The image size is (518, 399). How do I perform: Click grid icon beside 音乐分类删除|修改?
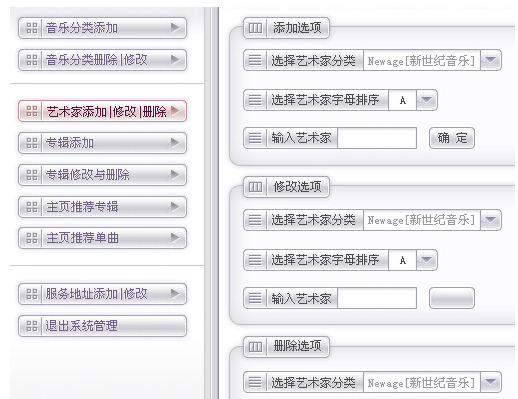(32, 60)
